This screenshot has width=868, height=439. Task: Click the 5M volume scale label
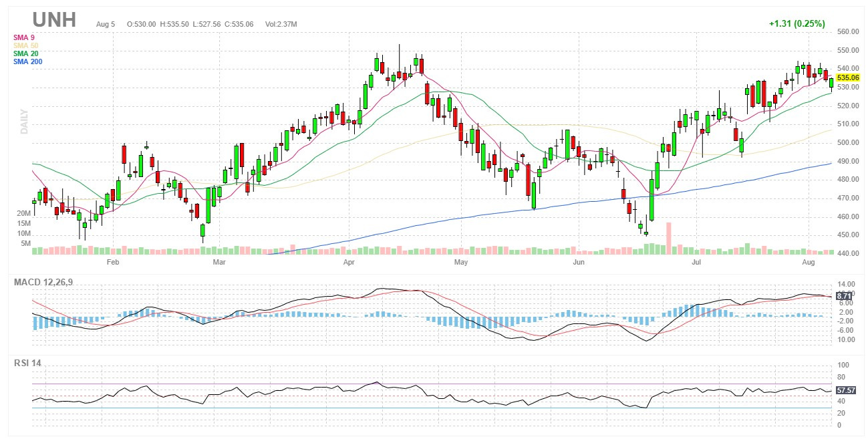[26, 243]
